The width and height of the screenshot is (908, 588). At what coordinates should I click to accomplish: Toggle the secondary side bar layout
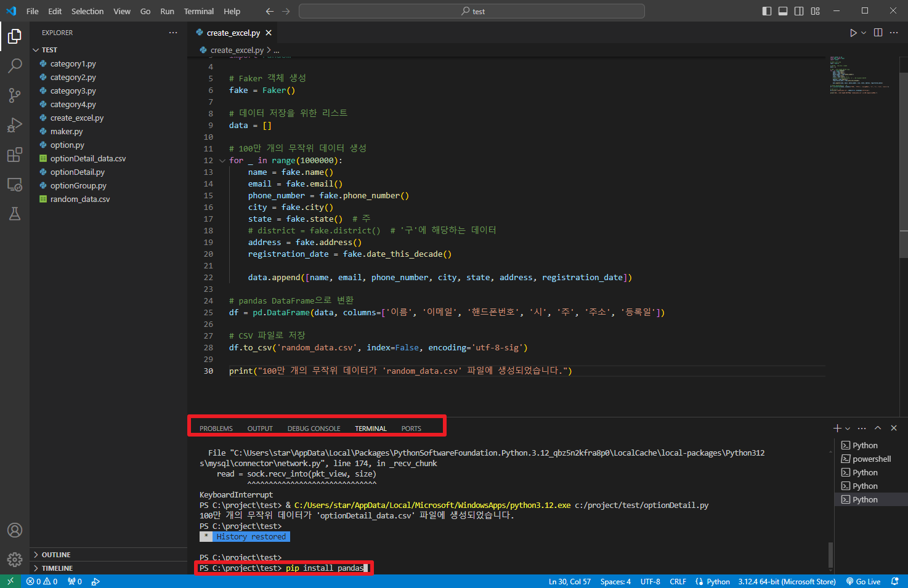[x=799, y=11]
